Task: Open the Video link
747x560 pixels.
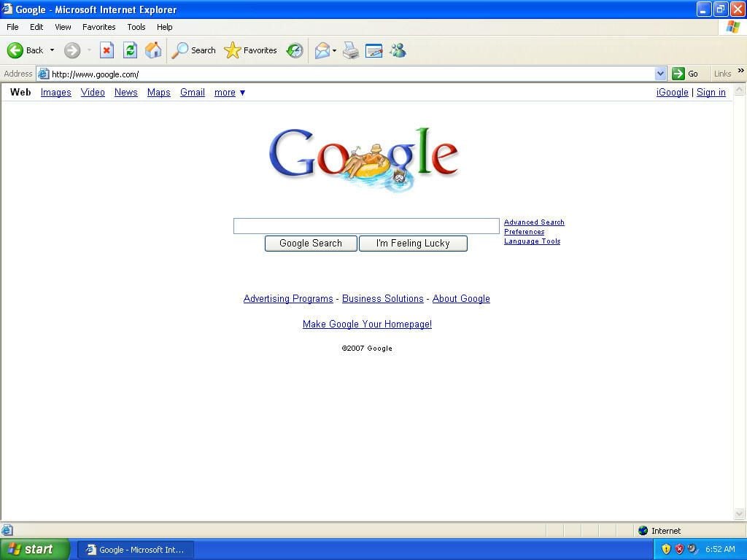Action: pyautogui.click(x=93, y=93)
